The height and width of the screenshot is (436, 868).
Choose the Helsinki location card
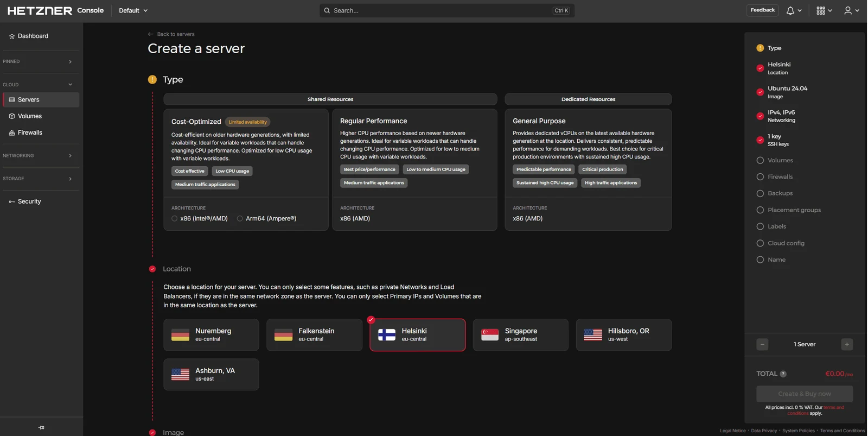coord(418,335)
